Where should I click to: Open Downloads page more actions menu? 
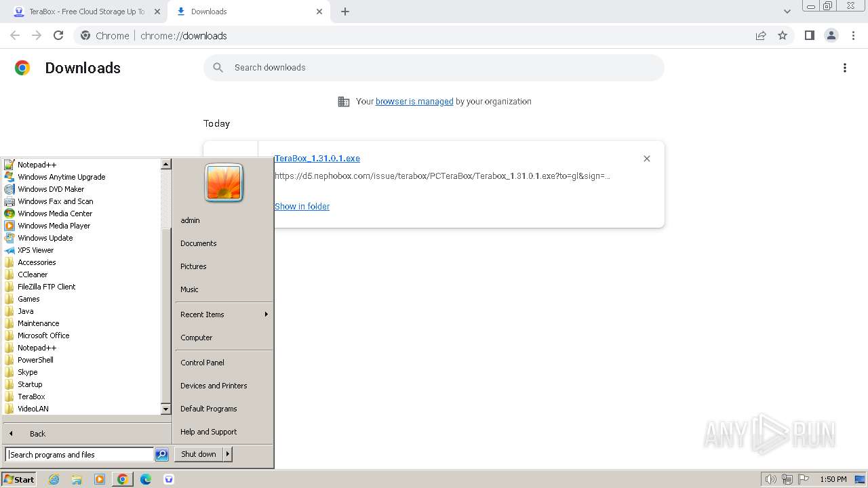coord(845,68)
